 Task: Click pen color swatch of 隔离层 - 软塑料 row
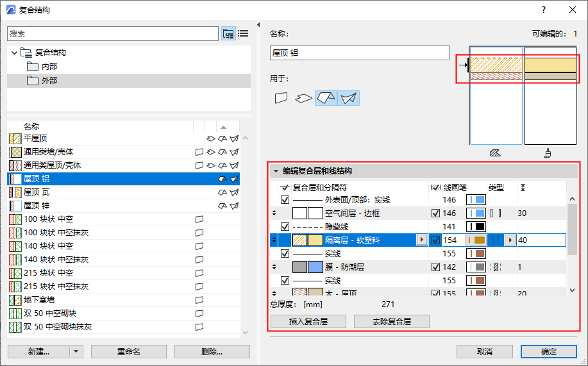click(x=476, y=240)
